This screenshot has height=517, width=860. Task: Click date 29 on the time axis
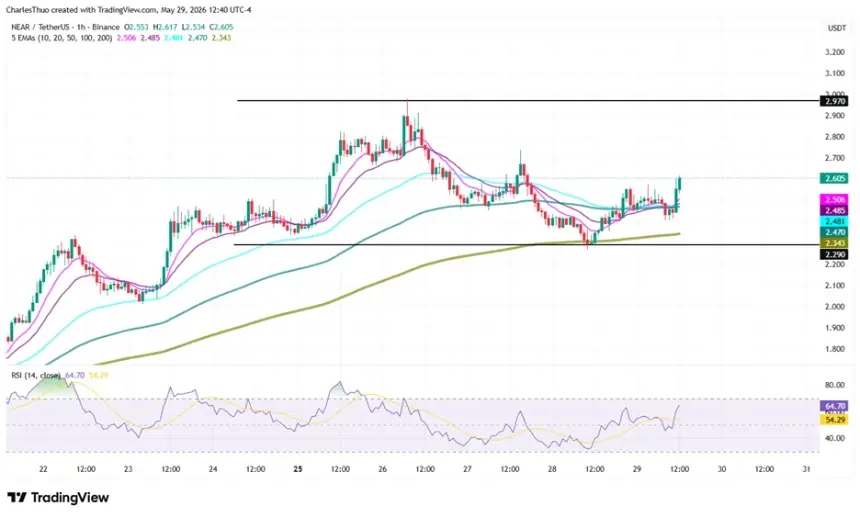(637, 469)
